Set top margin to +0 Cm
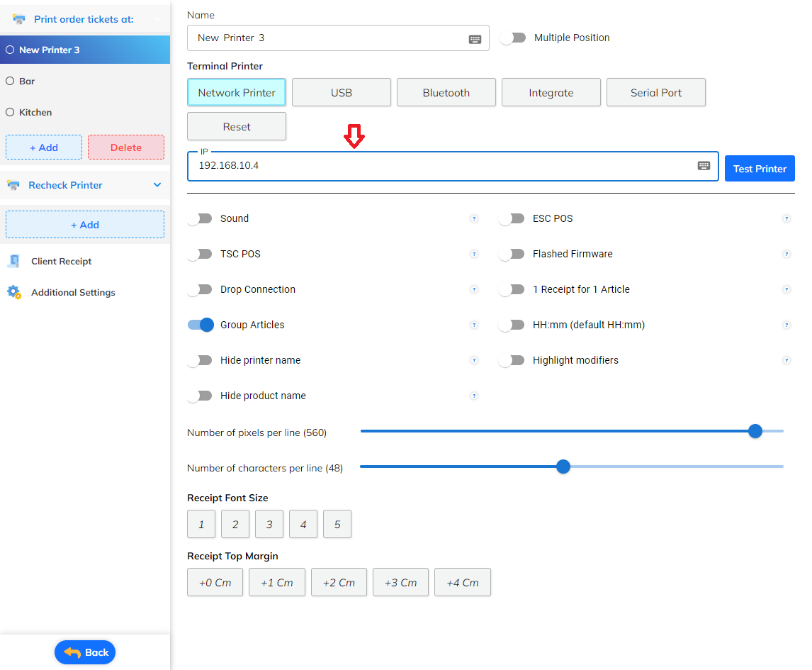 (215, 582)
